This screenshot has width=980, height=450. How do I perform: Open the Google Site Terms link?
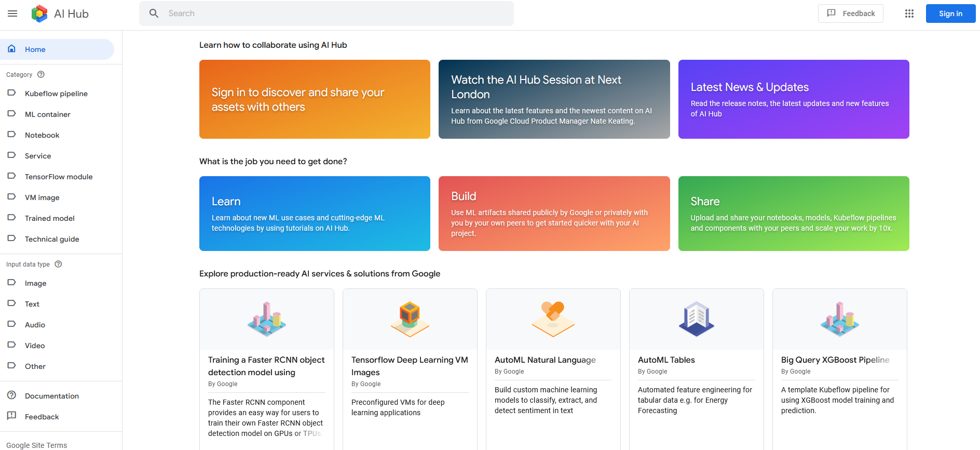[36, 445]
